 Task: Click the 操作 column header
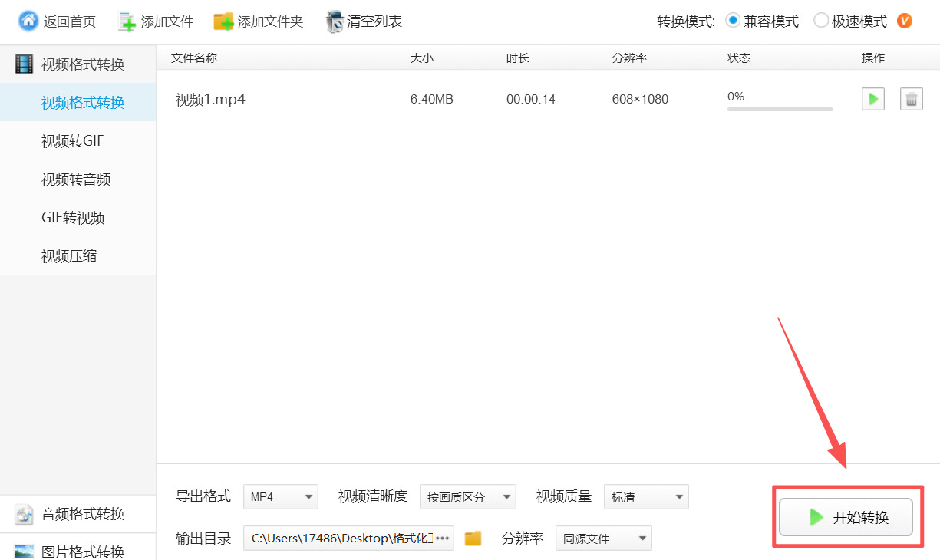[x=873, y=58]
